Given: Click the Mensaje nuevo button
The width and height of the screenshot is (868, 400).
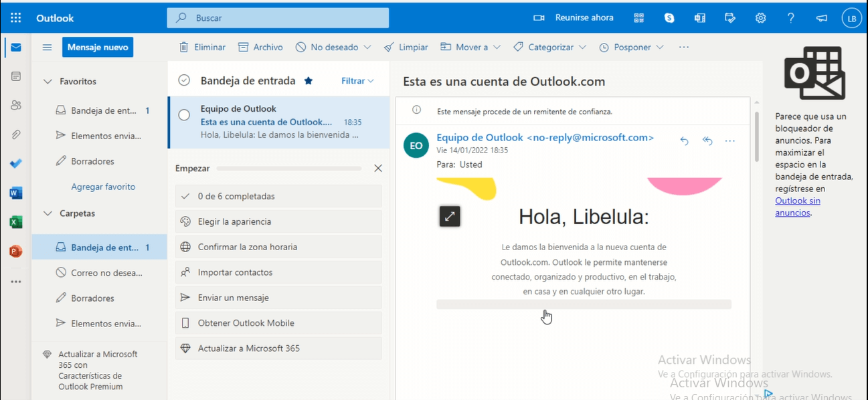Looking at the screenshot, I should pyautogui.click(x=98, y=47).
